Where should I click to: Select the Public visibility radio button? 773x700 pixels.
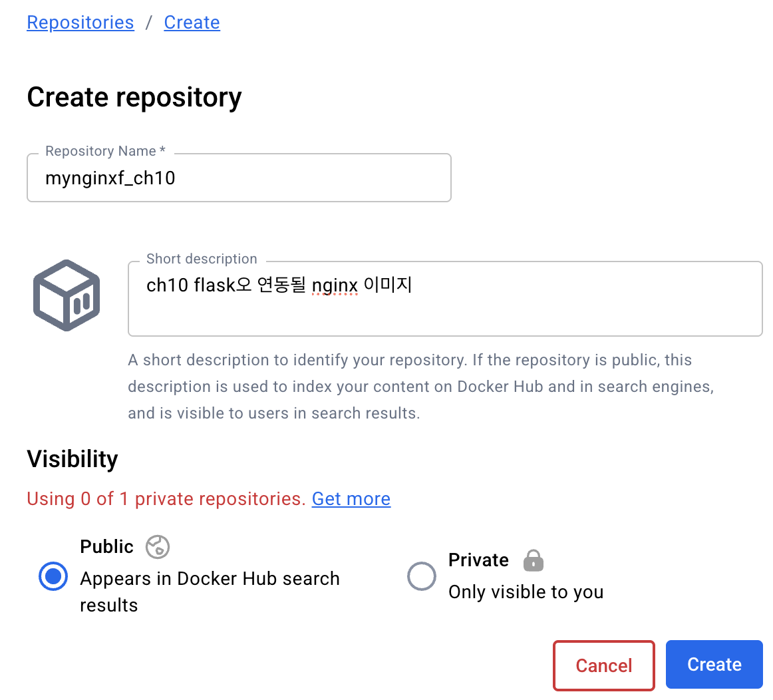coord(53,576)
